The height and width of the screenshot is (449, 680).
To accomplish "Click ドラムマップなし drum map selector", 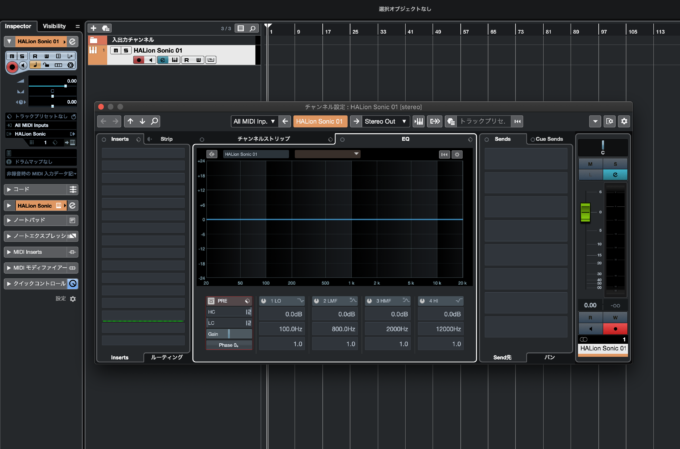I will pos(41,162).
